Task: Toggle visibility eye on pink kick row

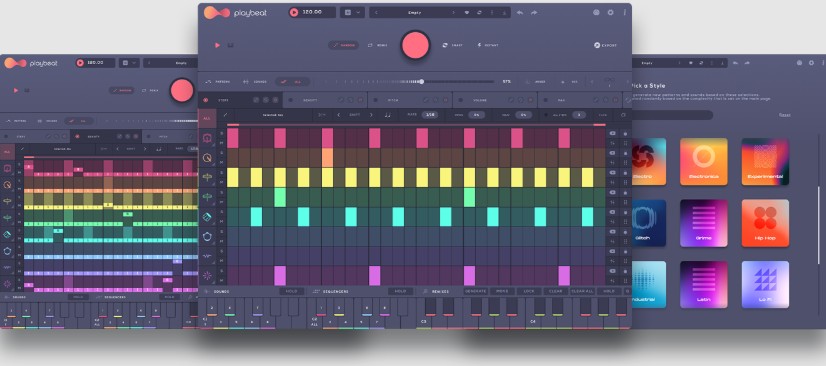Action: click(x=613, y=134)
